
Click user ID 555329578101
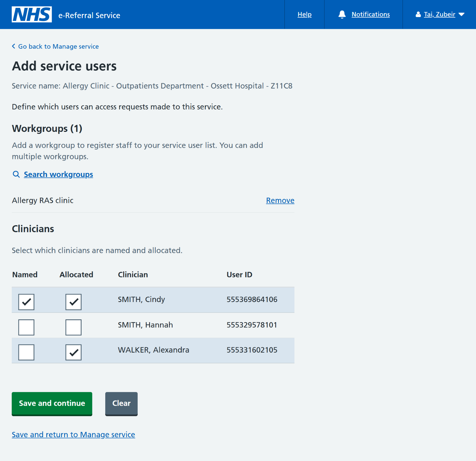(252, 325)
